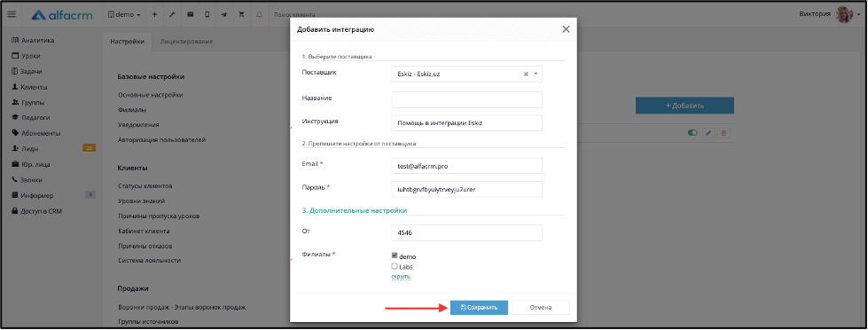
Task: Open Задачи in the sidebar
Action: click(27, 72)
